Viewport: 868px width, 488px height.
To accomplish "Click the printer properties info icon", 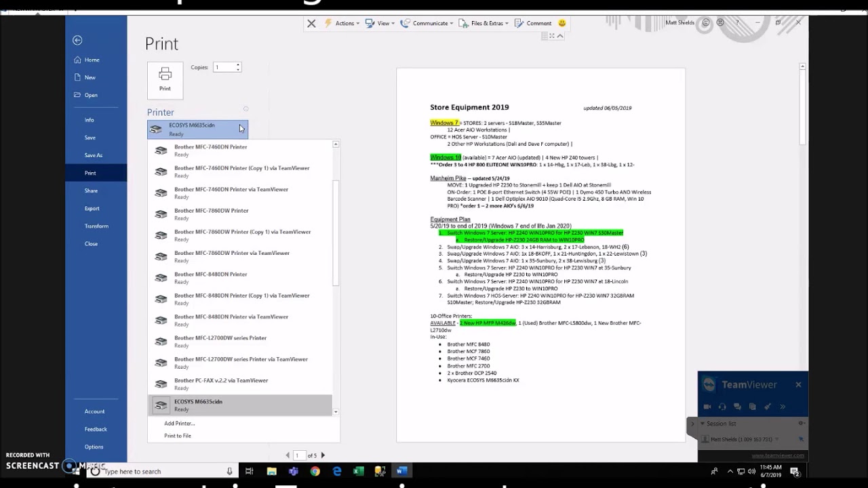I will (245, 108).
